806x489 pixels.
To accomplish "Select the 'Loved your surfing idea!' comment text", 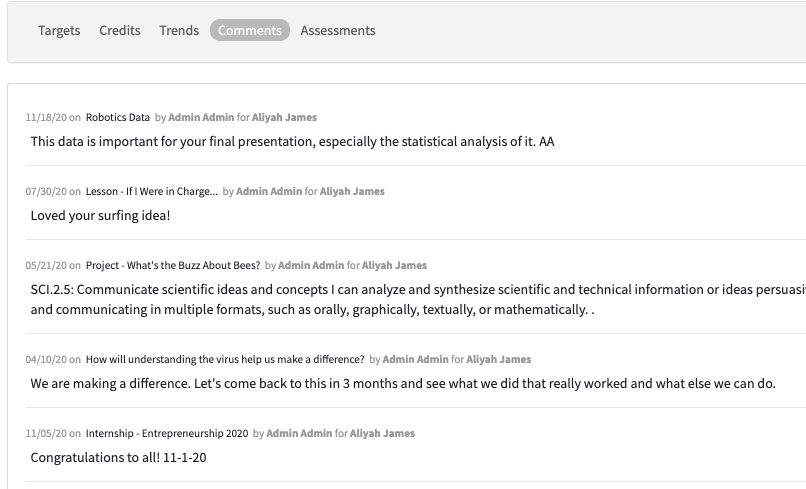I will pyautogui.click(x=101, y=215).
